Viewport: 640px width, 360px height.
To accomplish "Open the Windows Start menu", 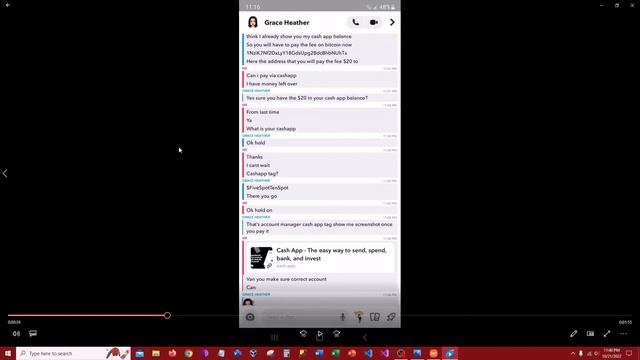I will [x=8, y=353].
